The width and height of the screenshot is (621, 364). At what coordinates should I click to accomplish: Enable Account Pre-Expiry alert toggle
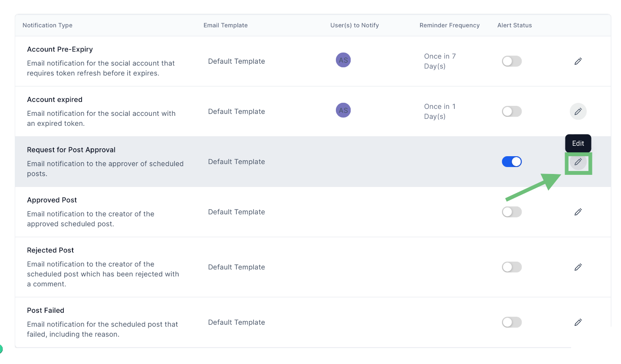(x=512, y=61)
